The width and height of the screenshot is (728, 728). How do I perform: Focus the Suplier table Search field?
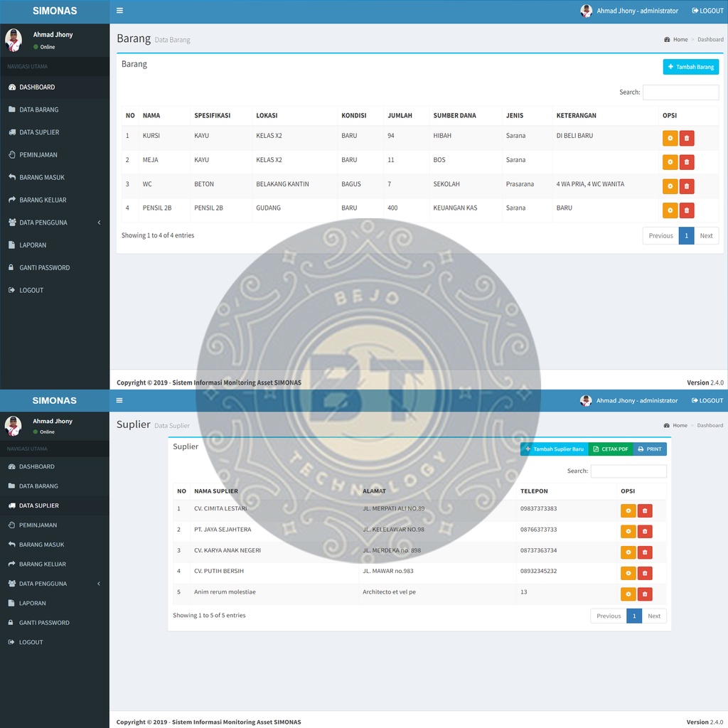628,471
